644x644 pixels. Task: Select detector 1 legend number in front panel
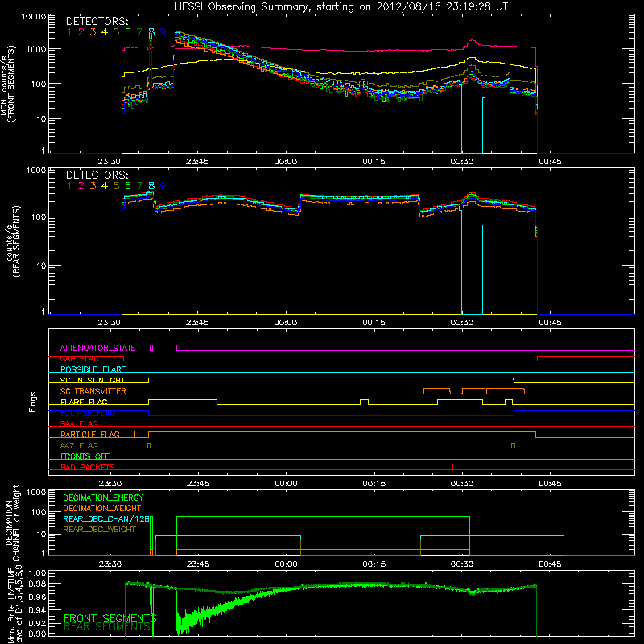[x=69, y=32]
